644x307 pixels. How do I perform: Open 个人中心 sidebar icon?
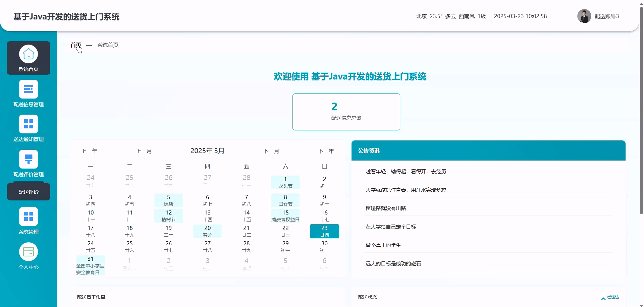pos(29,252)
